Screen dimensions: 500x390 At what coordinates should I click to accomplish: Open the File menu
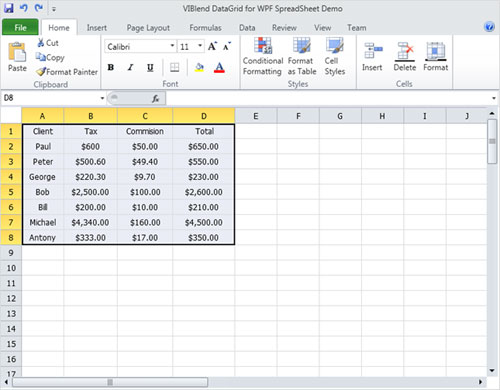click(20, 28)
